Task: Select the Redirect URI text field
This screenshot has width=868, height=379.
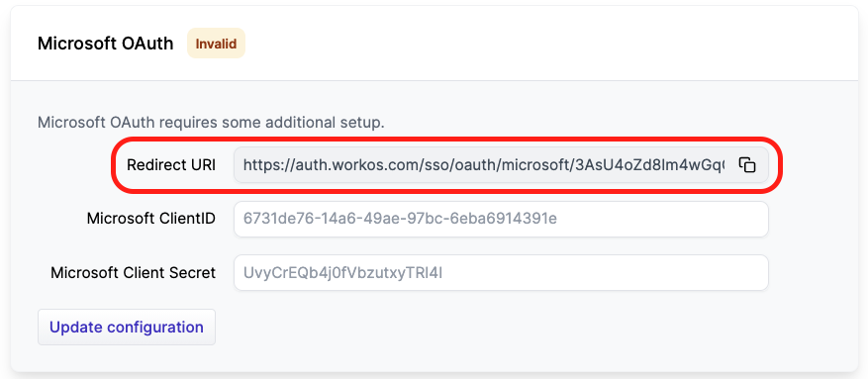Action: click(x=501, y=165)
